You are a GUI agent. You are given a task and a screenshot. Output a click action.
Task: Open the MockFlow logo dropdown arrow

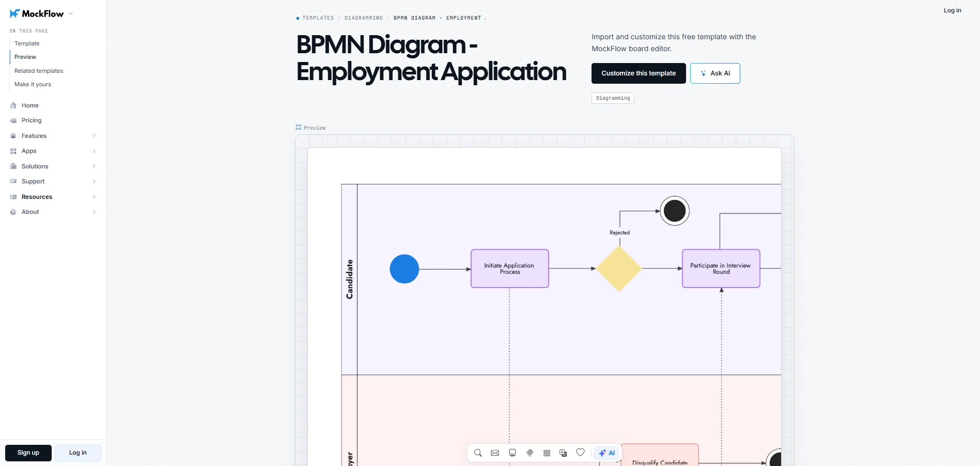point(71,14)
